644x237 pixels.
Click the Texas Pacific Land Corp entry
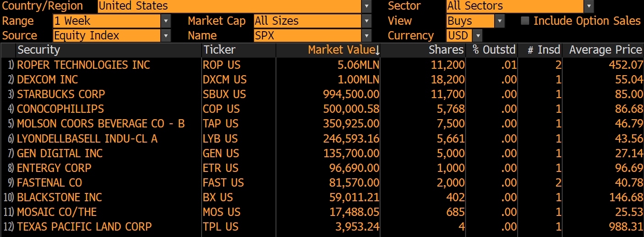[x=84, y=227]
